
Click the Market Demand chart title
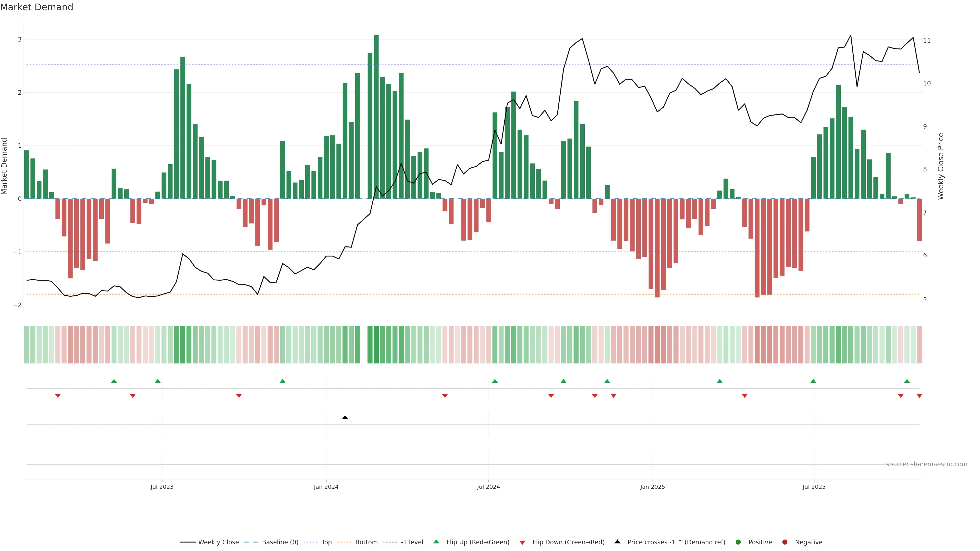point(36,7)
